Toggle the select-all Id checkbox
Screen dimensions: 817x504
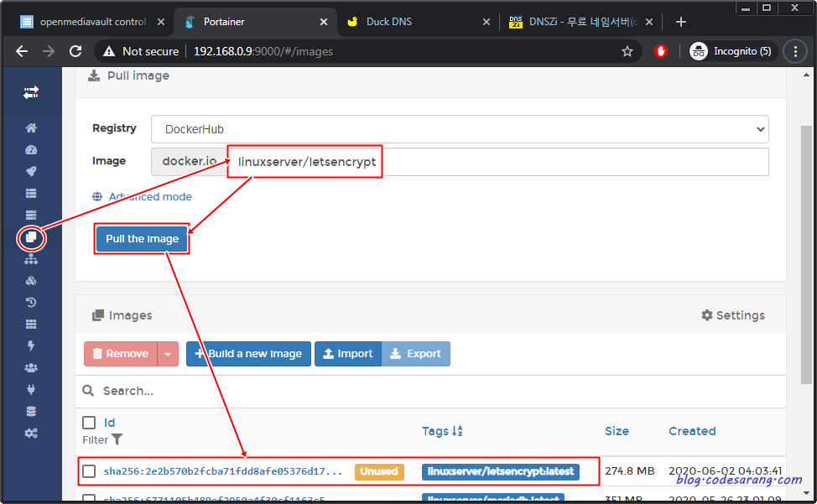pos(89,423)
